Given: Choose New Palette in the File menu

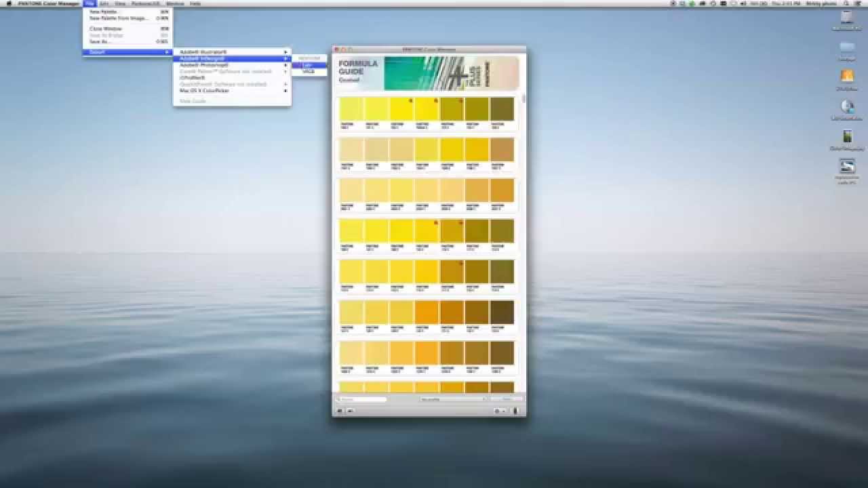Looking at the screenshot, I should (x=127, y=12).
